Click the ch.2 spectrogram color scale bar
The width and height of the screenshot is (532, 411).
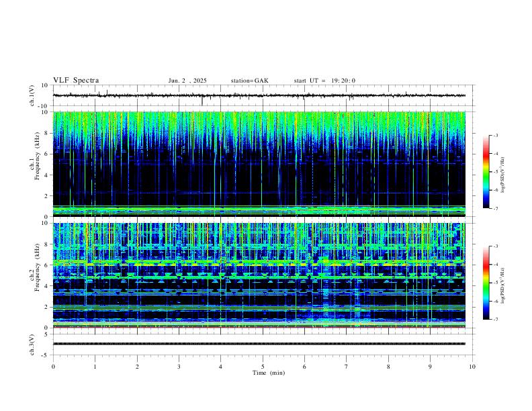click(x=486, y=283)
